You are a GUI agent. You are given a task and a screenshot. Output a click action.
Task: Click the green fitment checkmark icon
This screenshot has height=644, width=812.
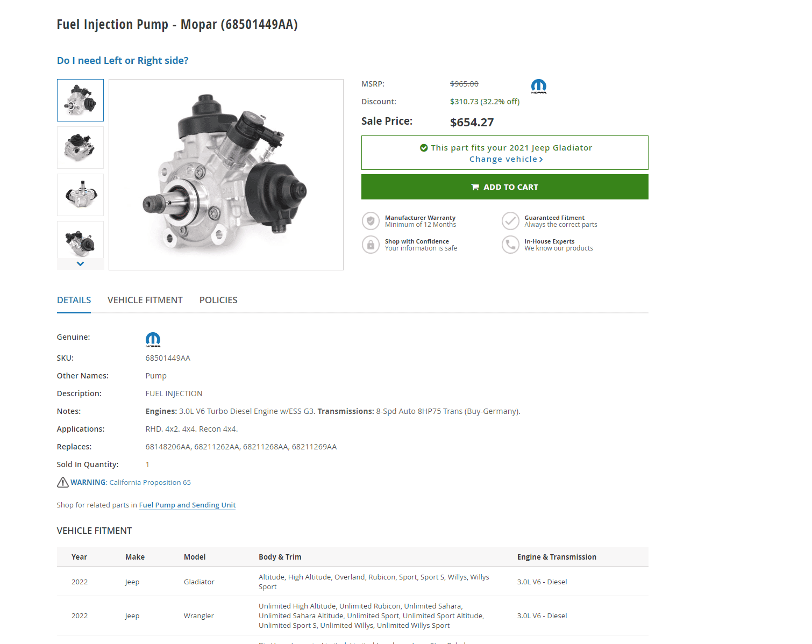424,148
